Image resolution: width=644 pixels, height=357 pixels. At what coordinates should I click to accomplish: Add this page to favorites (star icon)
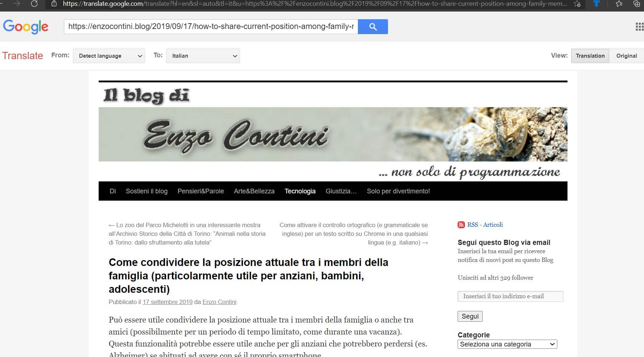[x=577, y=4]
